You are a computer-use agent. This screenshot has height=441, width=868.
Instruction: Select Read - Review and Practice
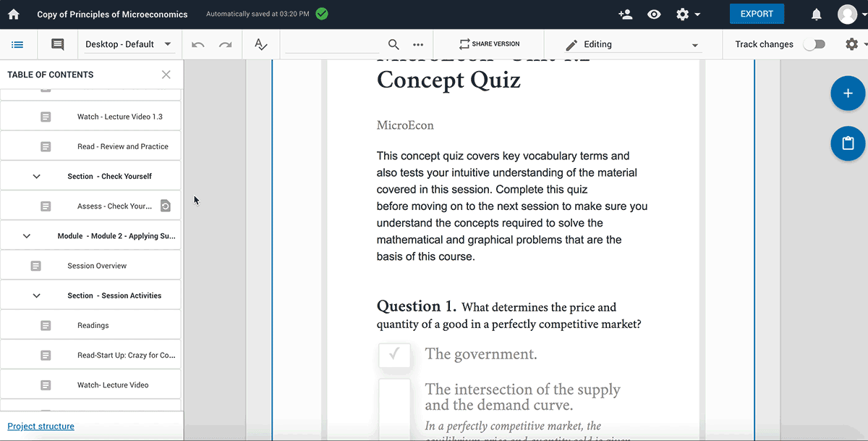click(x=123, y=146)
